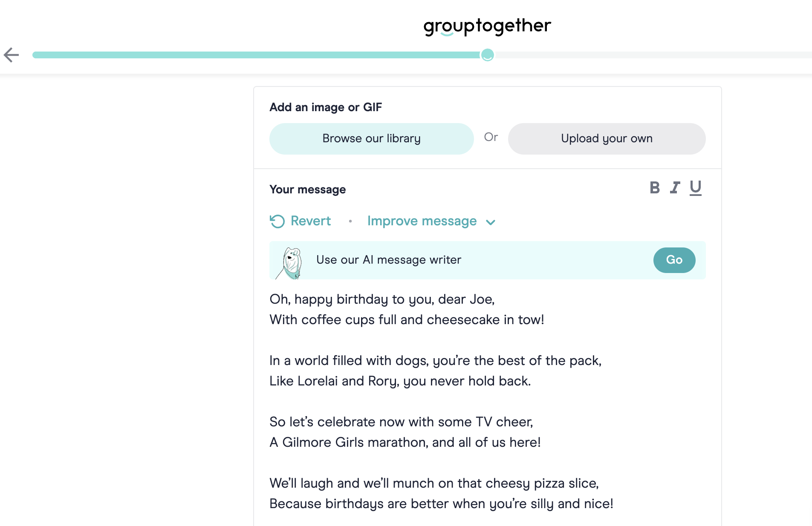Place cursor in the Lorelai and Rory line
Screen dimensions: 812x526
[400, 381]
